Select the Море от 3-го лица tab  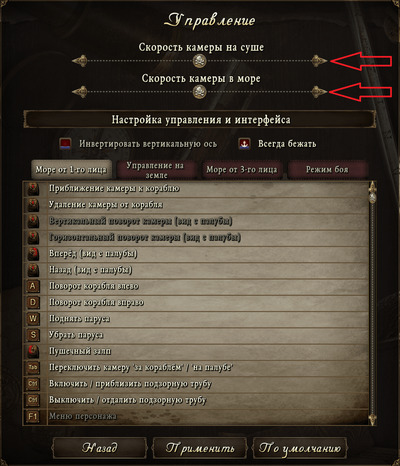242,170
